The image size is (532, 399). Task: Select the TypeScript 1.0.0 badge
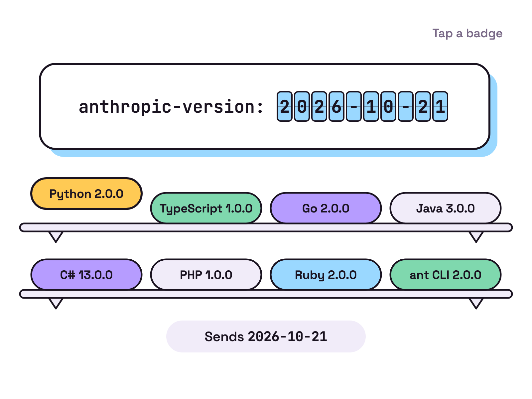(x=206, y=208)
